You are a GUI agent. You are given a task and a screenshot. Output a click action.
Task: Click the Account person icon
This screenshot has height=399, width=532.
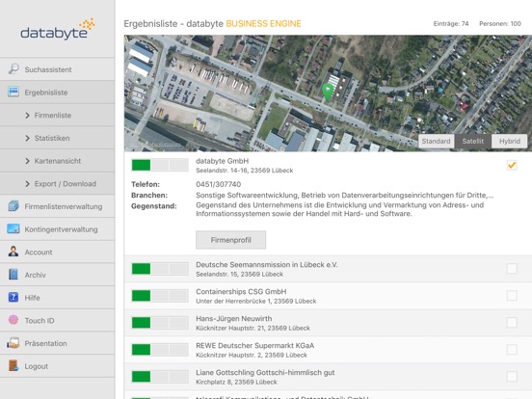[x=13, y=252]
